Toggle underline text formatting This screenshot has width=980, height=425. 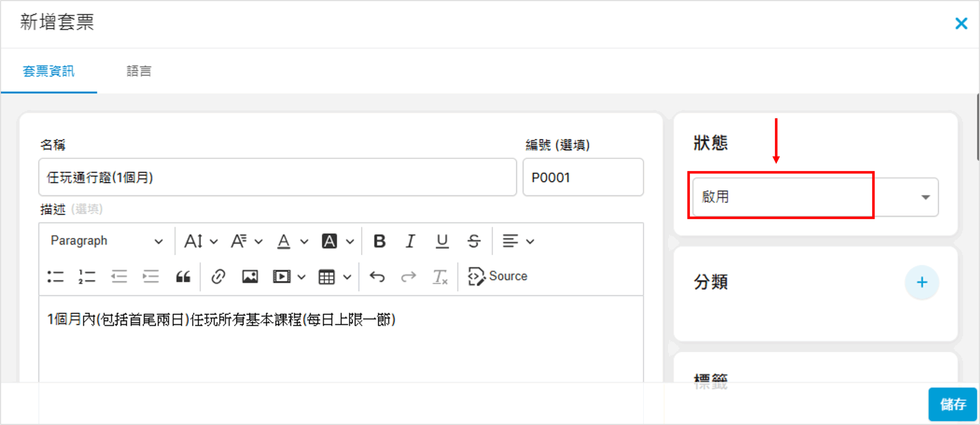[x=442, y=241]
